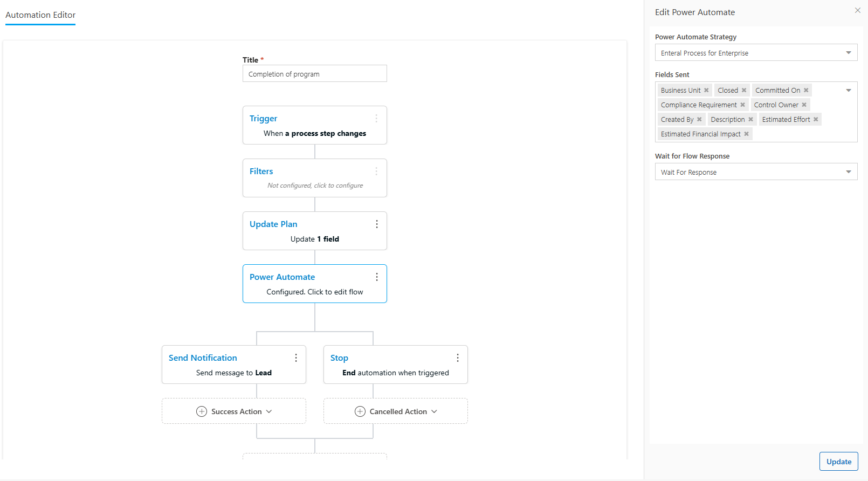Remove the Description field tag

[750, 119]
